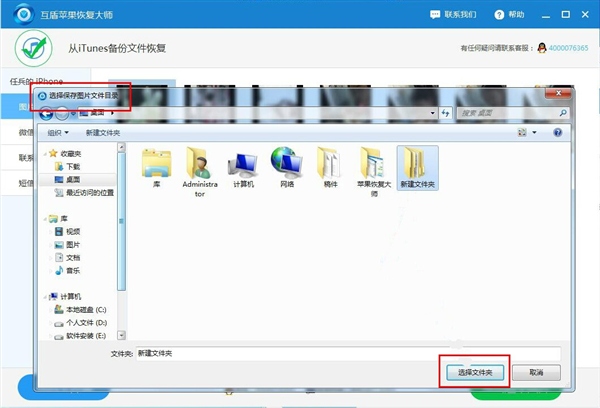Select the 计算机 icon in file list
This screenshot has height=408, width=600.
[243, 168]
